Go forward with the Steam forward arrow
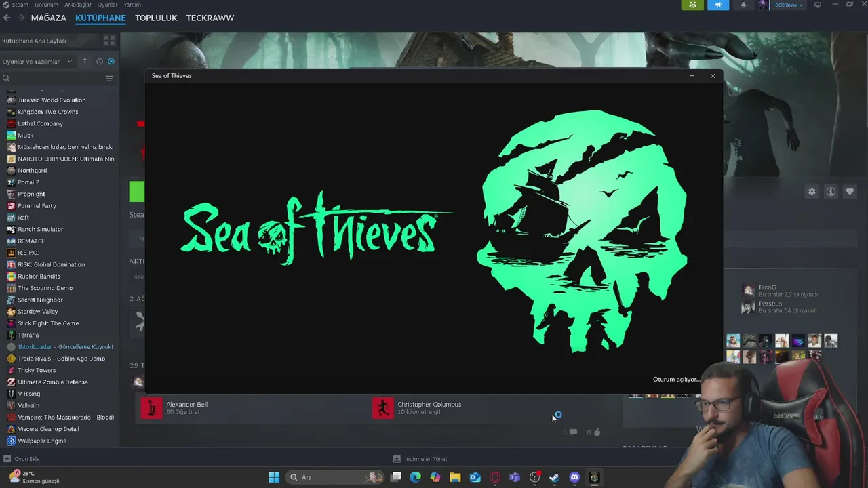This screenshot has width=868, height=488. 20,18
